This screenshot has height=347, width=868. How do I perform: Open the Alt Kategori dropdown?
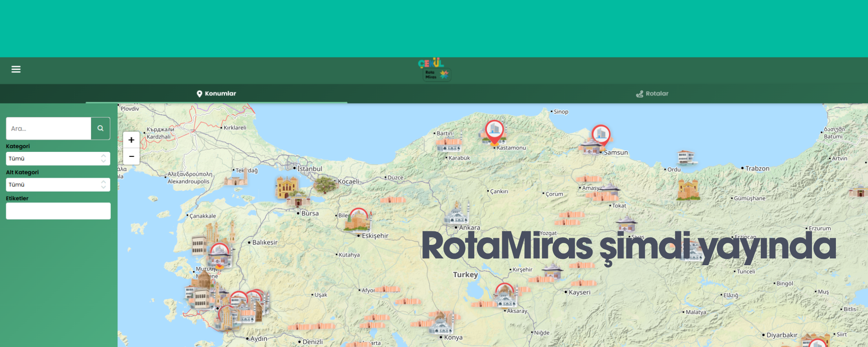[58, 184]
